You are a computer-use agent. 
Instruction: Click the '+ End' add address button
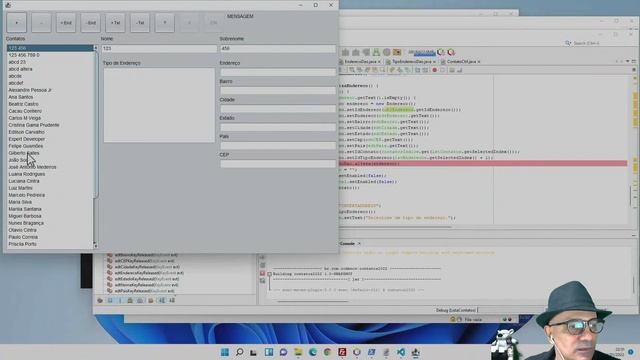pyautogui.click(x=66, y=23)
